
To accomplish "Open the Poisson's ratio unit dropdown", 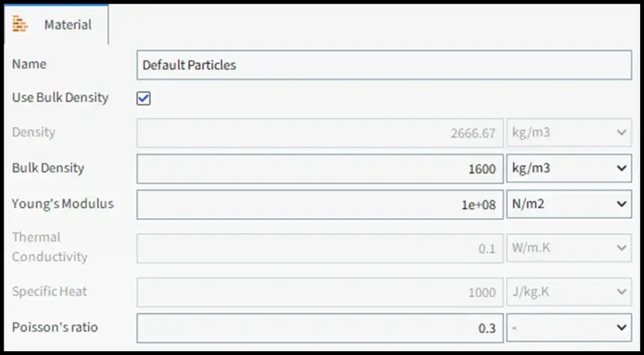I will pyautogui.click(x=569, y=328).
